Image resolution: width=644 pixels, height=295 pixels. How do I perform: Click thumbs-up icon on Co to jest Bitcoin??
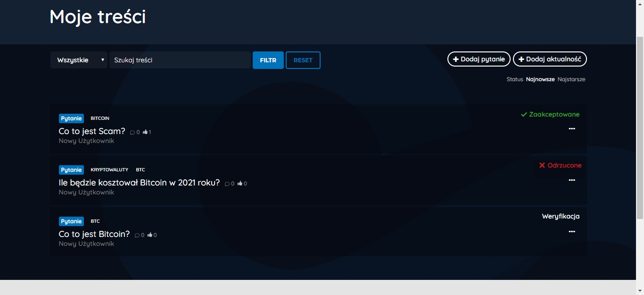coord(150,235)
